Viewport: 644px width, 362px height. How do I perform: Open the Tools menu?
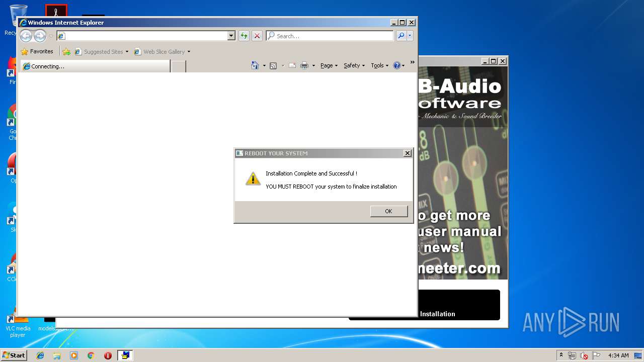(x=380, y=65)
